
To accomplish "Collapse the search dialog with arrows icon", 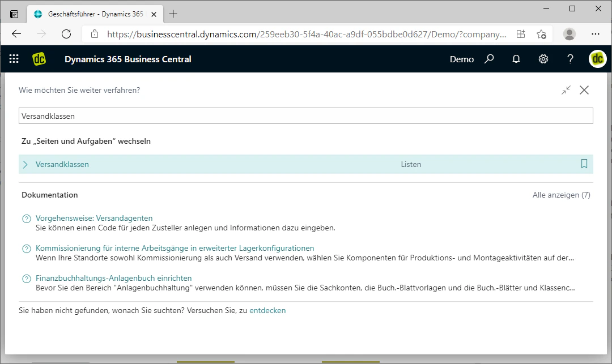I will click(x=566, y=90).
